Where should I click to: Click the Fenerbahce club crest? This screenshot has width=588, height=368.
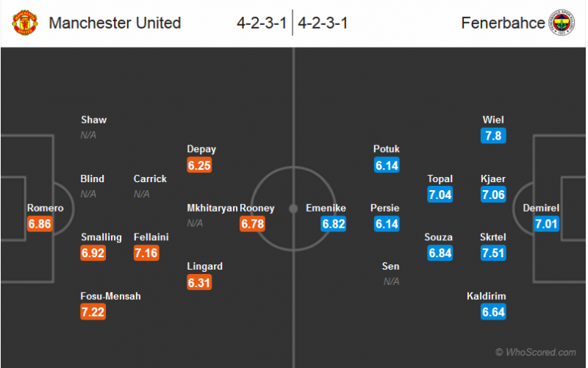(562, 23)
